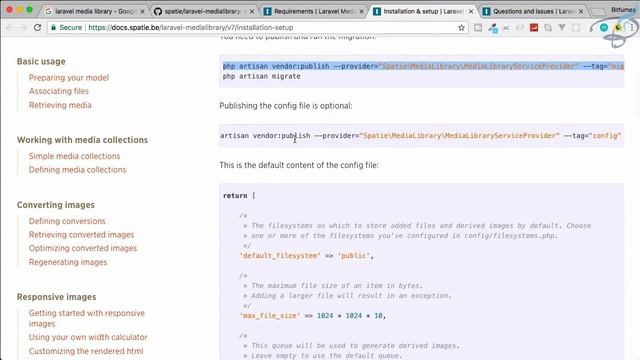Go back with the browser back arrow
Viewport: 640px width, 360px height.
coord(10,27)
